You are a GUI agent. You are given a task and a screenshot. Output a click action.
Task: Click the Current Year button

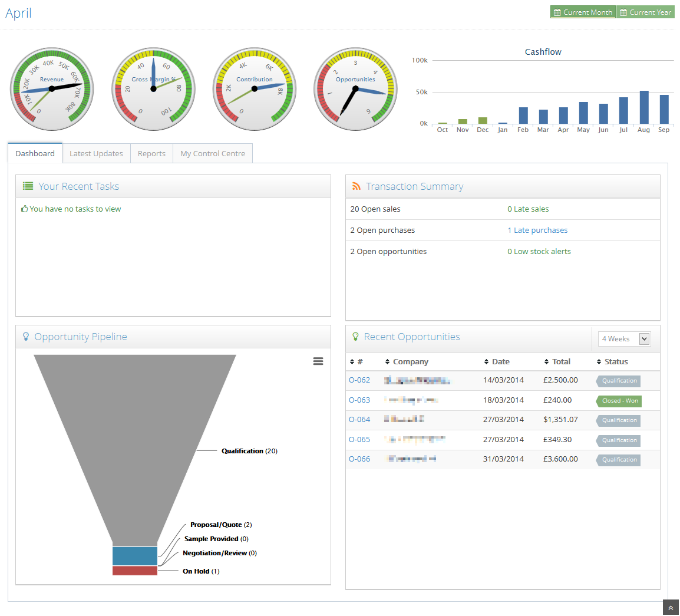tap(645, 12)
